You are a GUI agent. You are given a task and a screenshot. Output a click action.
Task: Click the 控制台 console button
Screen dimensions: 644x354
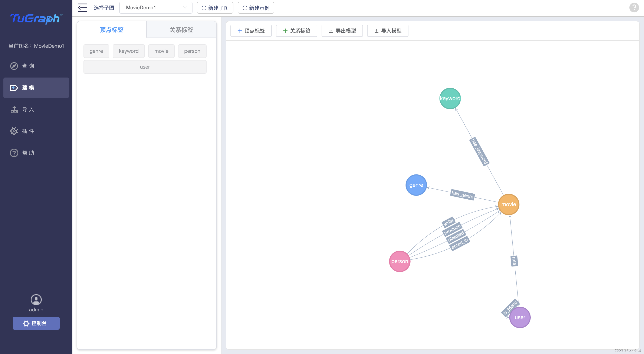(36, 323)
